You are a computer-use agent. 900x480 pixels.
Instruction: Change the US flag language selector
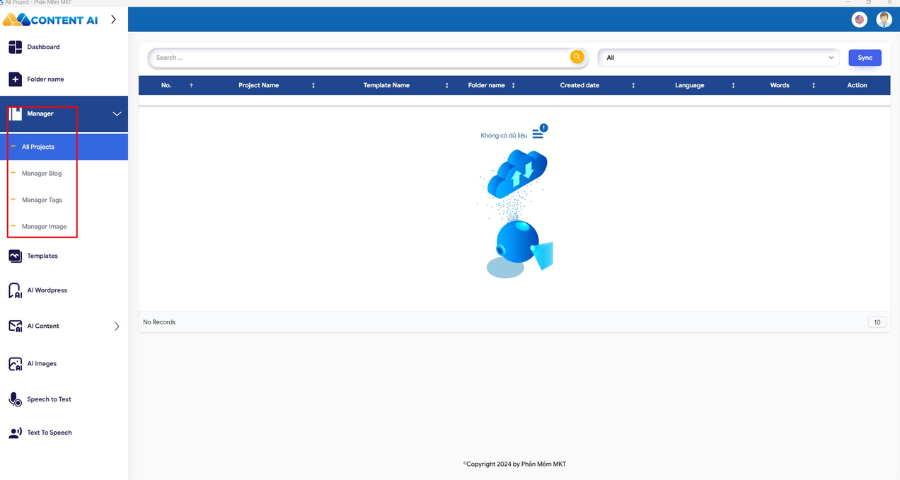tap(859, 20)
